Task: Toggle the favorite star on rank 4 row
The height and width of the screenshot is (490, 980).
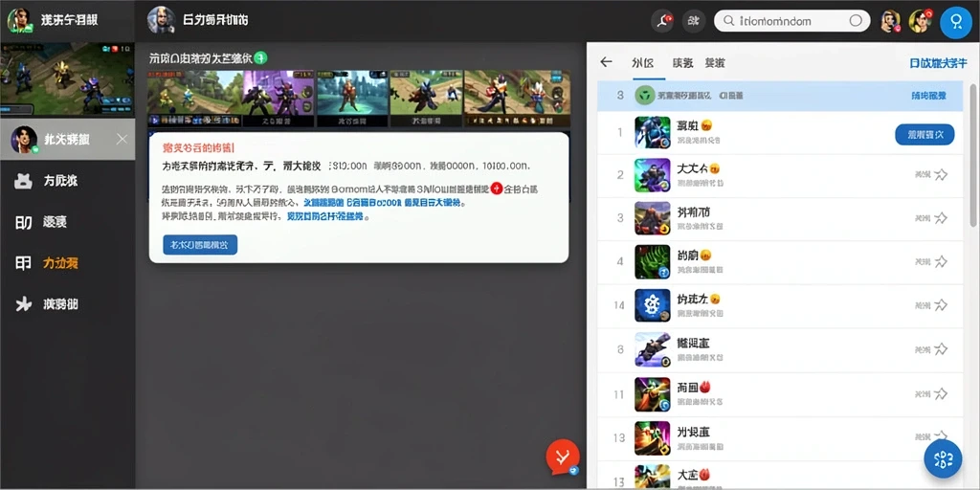Action: 940,262
